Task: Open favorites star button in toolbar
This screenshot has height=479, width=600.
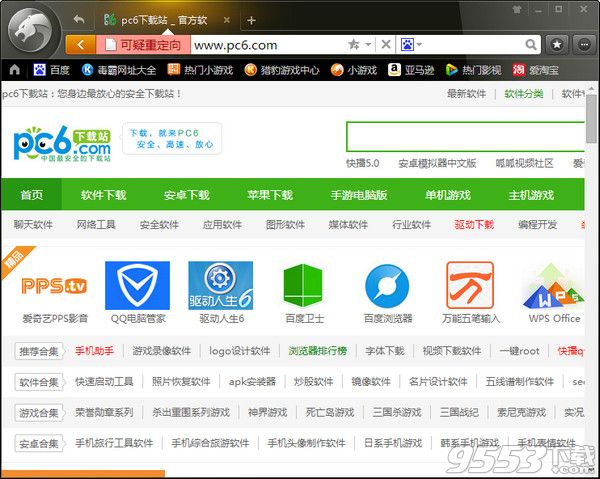Action: click(x=557, y=45)
